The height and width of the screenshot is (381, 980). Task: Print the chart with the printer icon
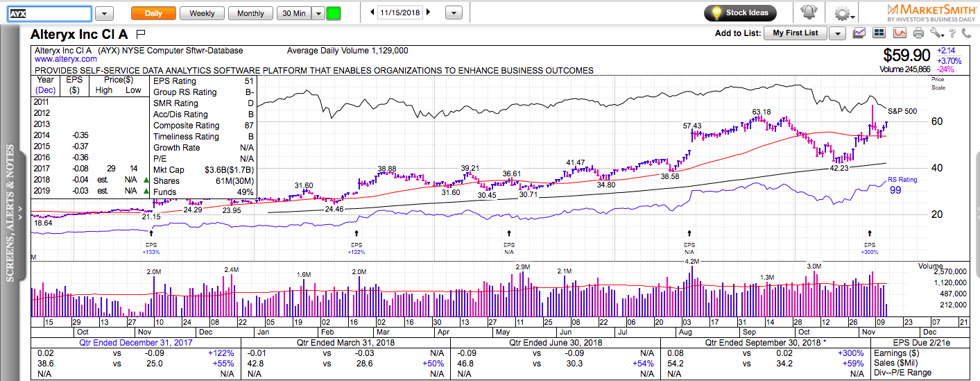tap(919, 33)
